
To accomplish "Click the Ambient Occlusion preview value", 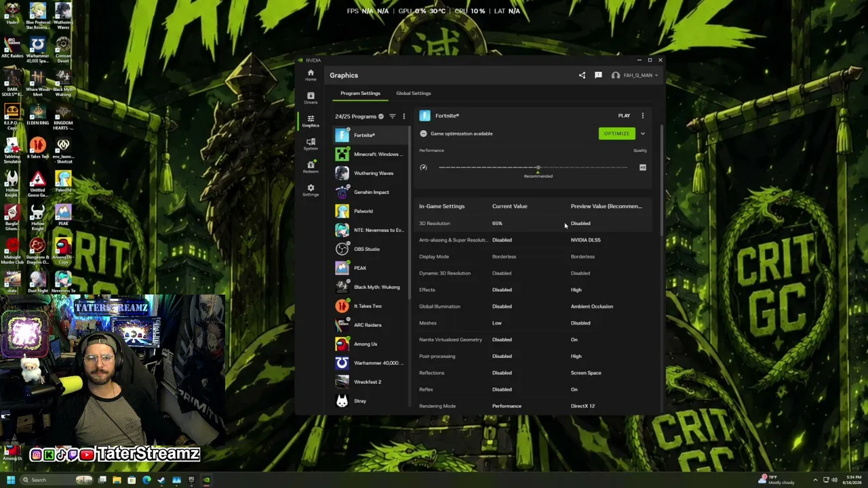I will point(592,306).
